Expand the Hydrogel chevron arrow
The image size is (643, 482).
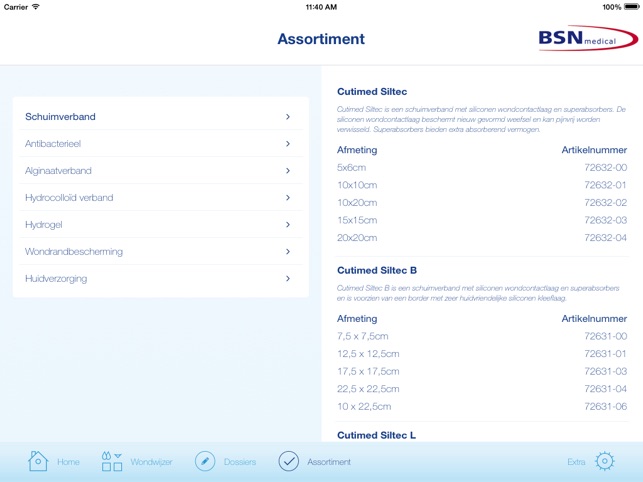pos(288,225)
